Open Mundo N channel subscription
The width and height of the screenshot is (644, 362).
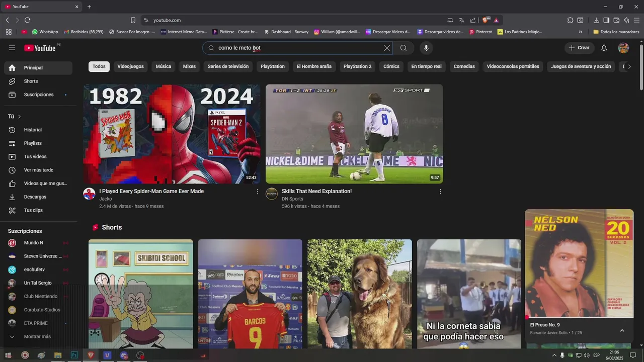click(x=38, y=243)
